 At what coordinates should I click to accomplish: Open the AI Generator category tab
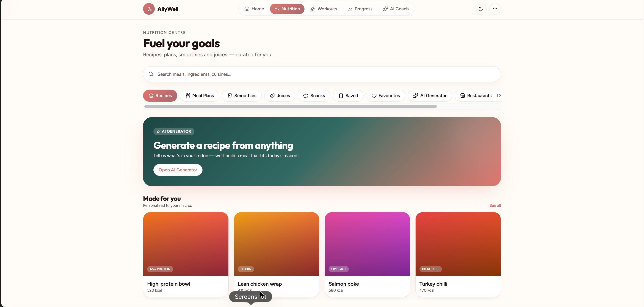pos(430,96)
